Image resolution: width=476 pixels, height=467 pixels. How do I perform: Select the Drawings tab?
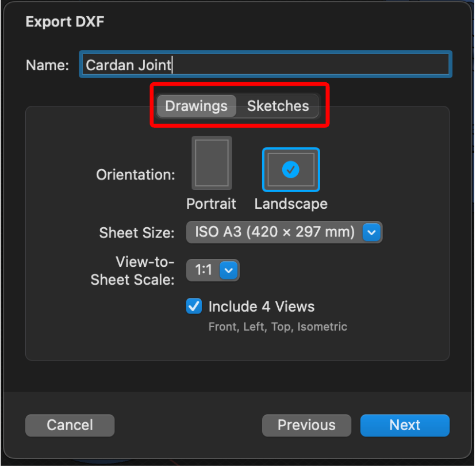point(196,106)
